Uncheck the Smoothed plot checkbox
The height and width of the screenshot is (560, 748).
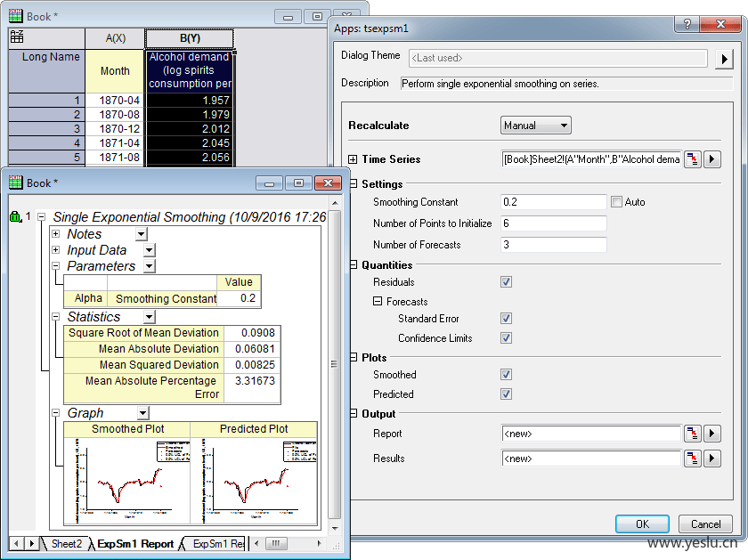click(x=506, y=375)
